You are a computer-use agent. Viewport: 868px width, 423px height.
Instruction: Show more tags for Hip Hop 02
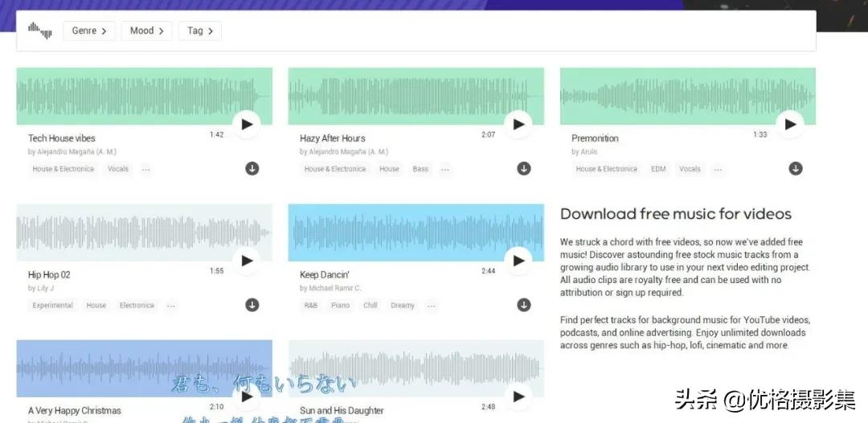tap(171, 306)
